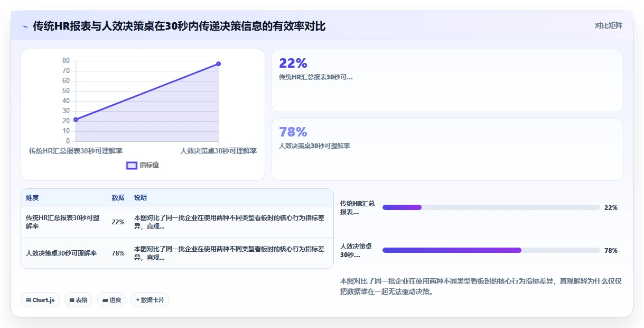This screenshot has width=644, height=328.
Task: Click x-axis label 传统HR汇总报表30秒可理解率
Action: pyautogui.click(x=76, y=151)
